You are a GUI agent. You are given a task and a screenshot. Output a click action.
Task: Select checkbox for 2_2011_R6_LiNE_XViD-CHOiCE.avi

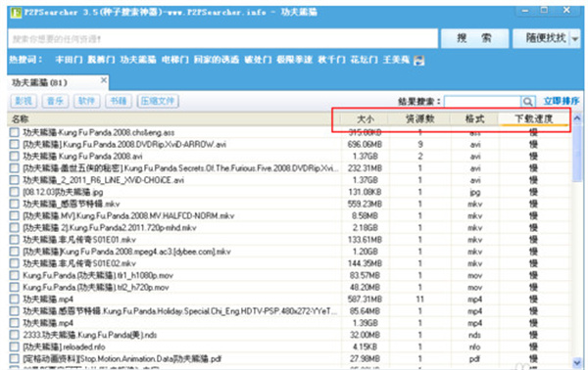pos(15,180)
